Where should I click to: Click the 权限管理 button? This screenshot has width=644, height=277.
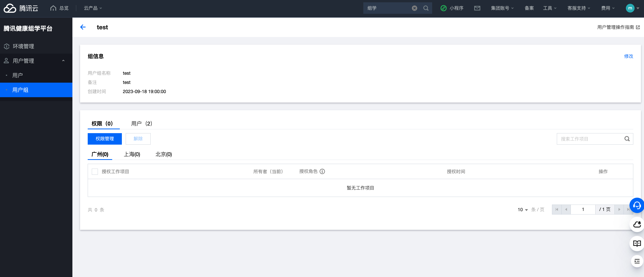point(105,139)
